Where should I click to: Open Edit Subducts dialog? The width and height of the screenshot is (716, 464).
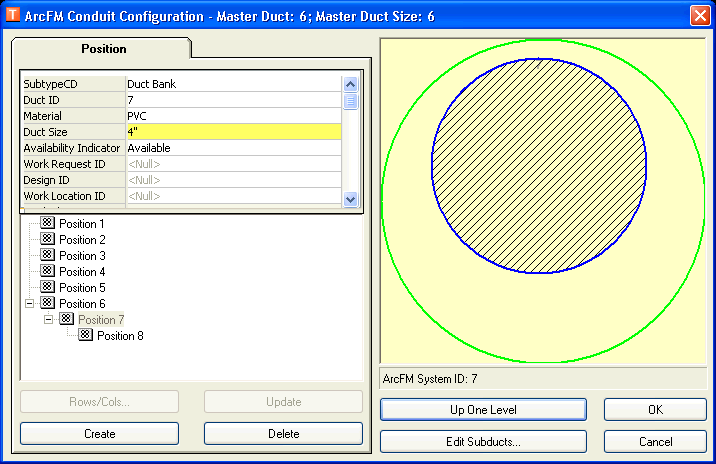point(483,442)
